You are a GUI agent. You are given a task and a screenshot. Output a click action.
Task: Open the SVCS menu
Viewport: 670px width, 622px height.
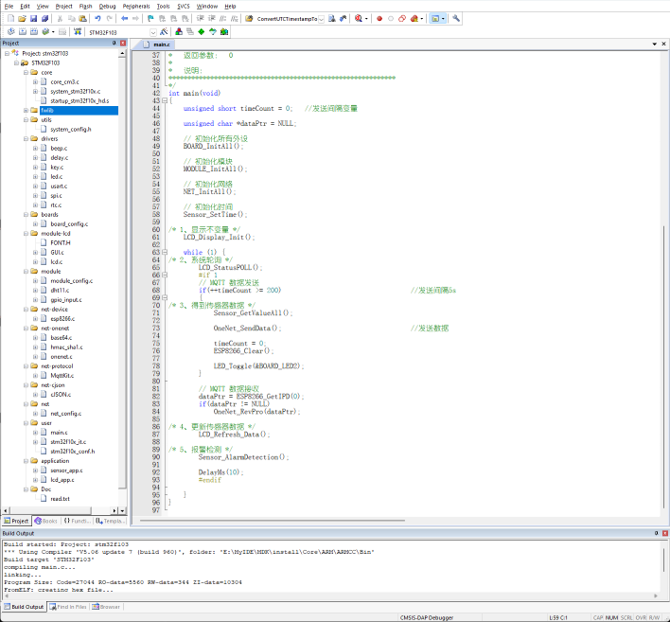click(x=183, y=6)
